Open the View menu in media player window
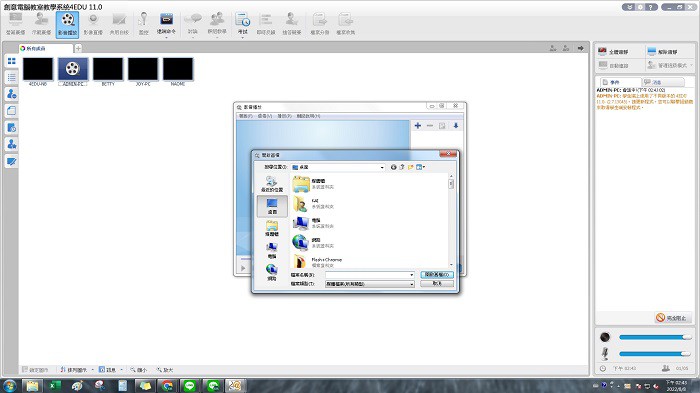The height and width of the screenshot is (393, 700). pyautogui.click(x=265, y=116)
